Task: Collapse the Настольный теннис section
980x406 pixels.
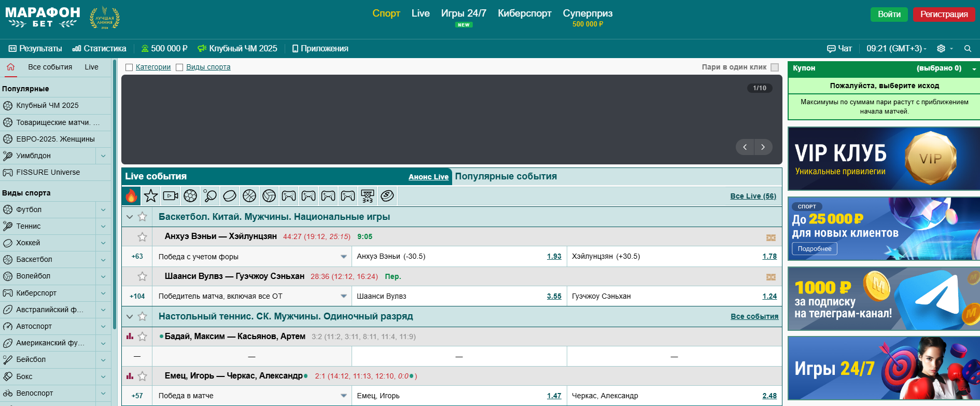Action: click(x=130, y=316)
